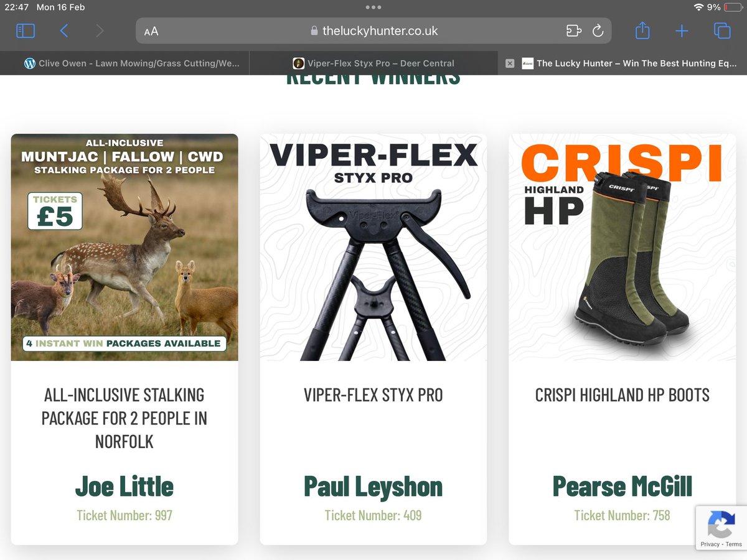This screenshot has width=747, height=560.
Task: Select winner name Pearse McGill
Action: point(622,486)
